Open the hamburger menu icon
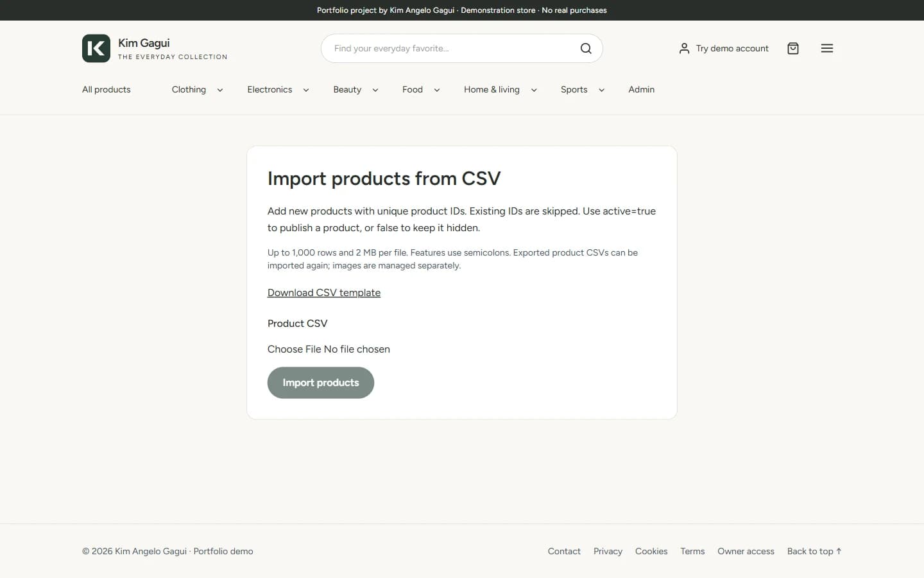924x578 pixels. [827, 48]
